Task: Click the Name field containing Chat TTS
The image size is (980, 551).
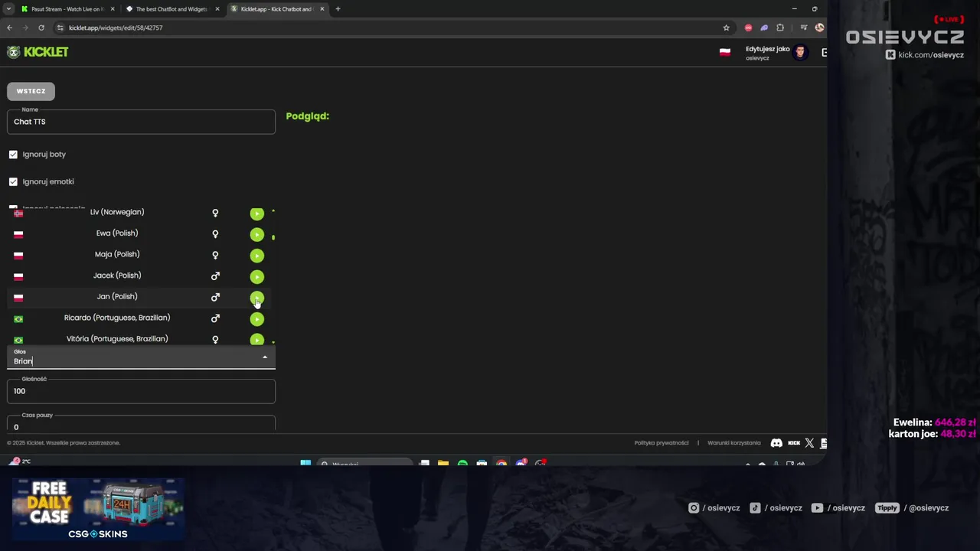Action: 141,122
